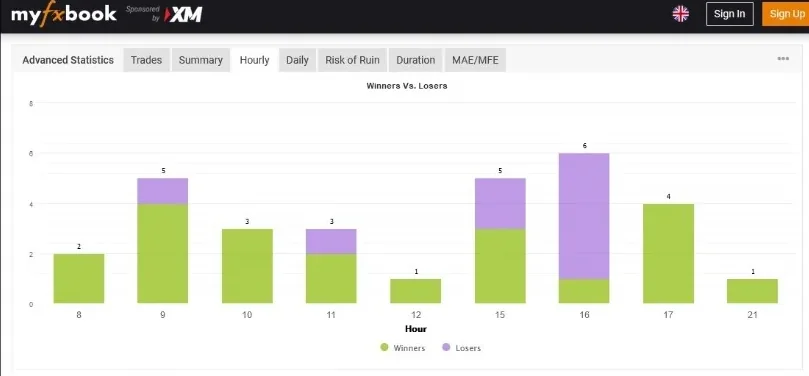Click the winners bar for hour 8
This screenshot has height=376, width=809.
click(79, 279)
